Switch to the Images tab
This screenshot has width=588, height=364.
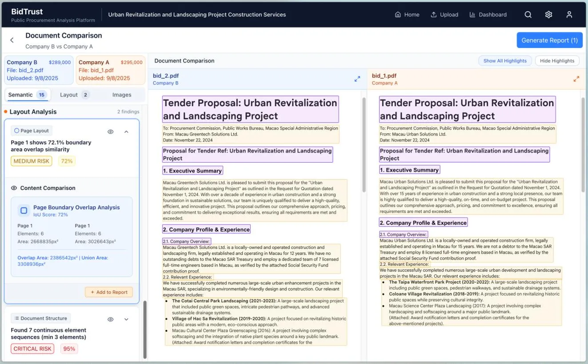122,95
